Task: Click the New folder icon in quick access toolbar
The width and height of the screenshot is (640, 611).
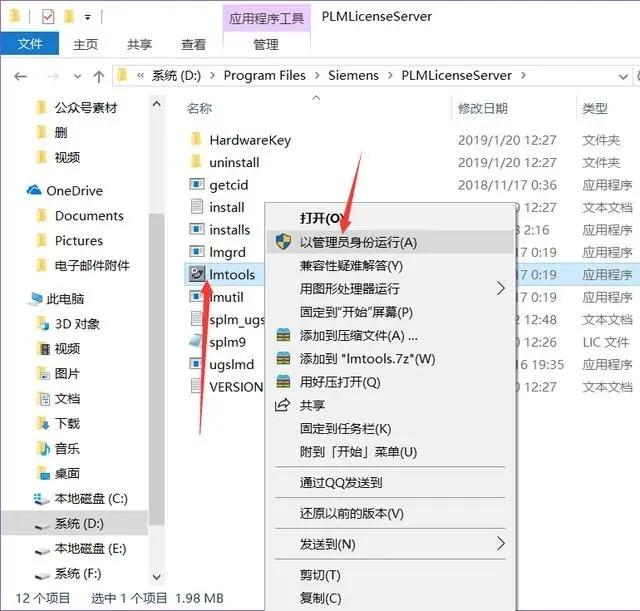Action: tap(69, 16)
